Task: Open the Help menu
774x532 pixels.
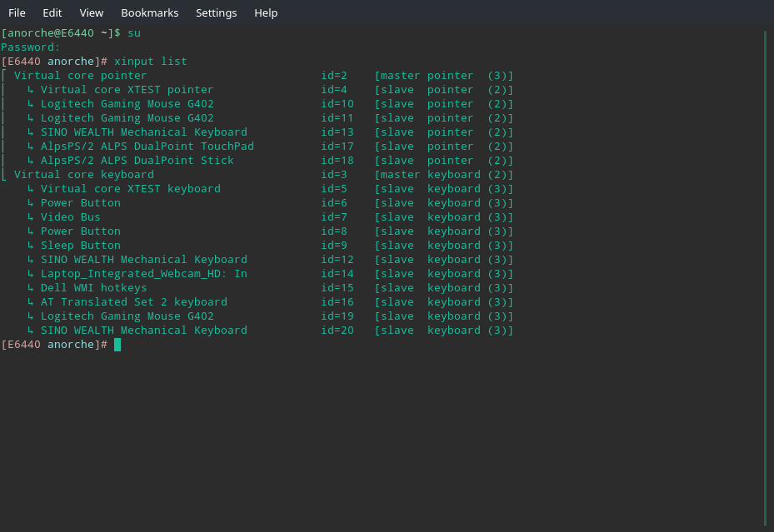Action: (266, 12)
